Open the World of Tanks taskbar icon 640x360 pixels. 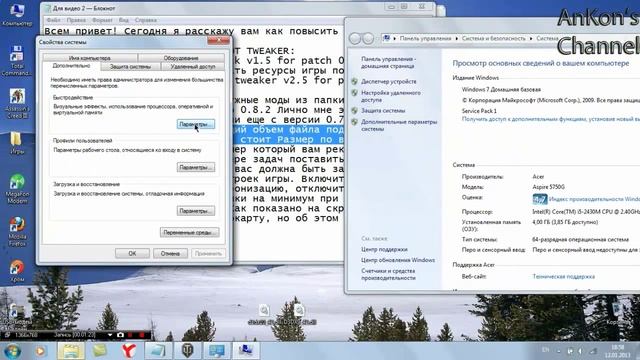(x=187, y=351)
